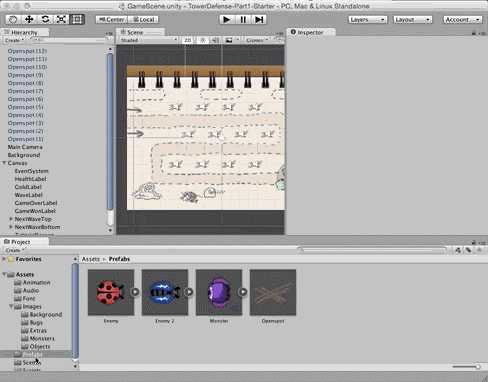
Task: Collapse the Assets folder tree
Action: click(x=4, y=274)
